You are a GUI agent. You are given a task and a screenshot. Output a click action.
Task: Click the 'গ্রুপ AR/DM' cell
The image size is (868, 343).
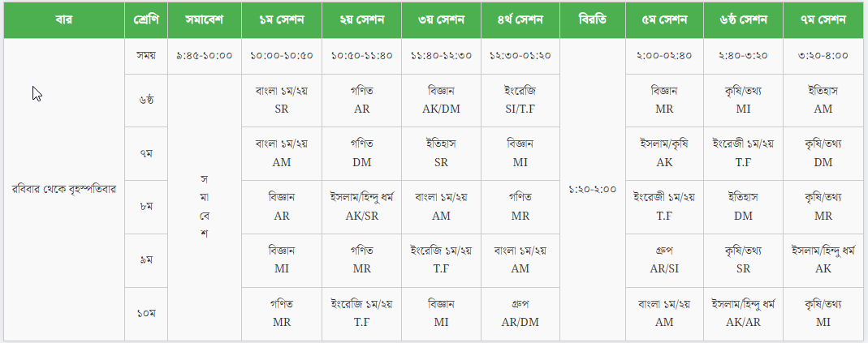(x=520, y=313)
